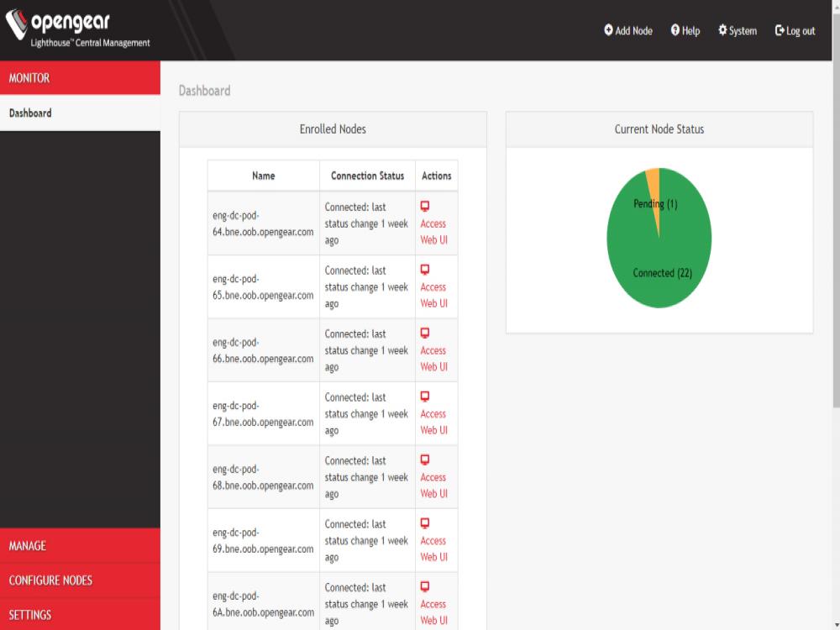
Task: Click monitor icon for eng-dc-pod-64 node
Action: coord(425,207)
